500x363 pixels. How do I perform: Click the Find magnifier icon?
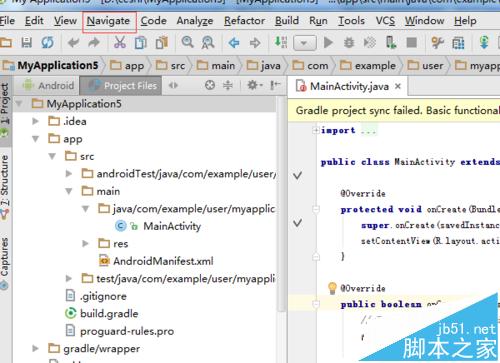[187, 42]
